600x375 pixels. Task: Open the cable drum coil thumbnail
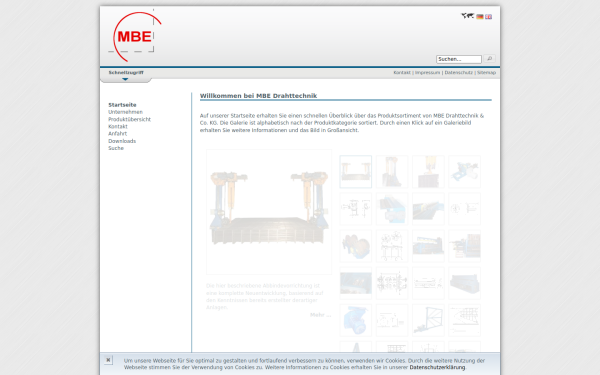point(355,246)
